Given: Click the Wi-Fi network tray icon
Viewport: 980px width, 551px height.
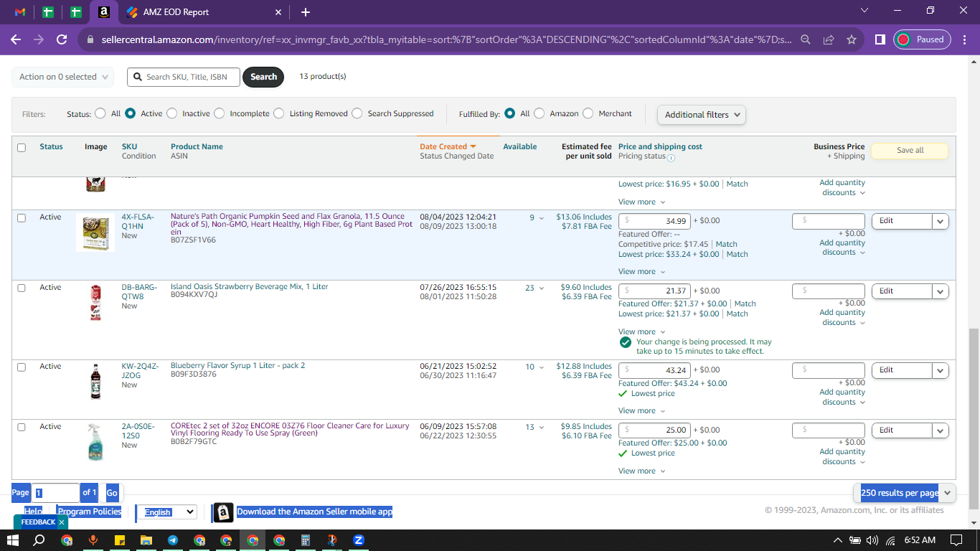Looking at the screenshot, I should tap(890, 540).
